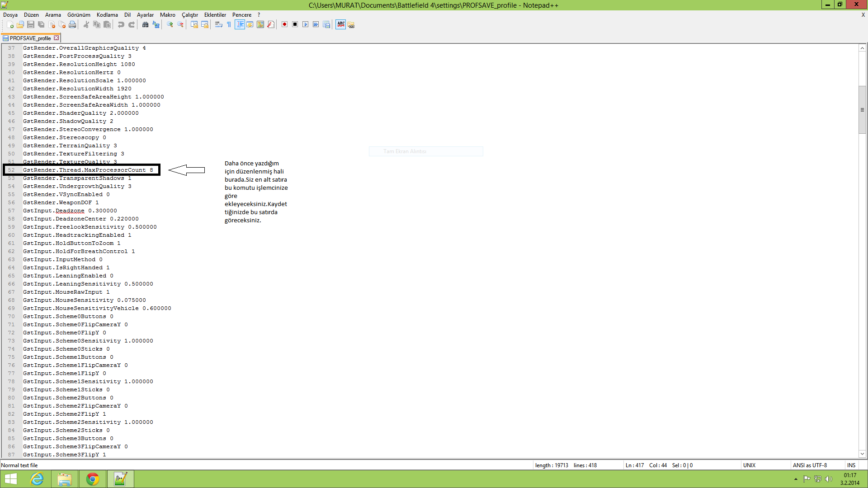Screen dimensions: 868x488
Task: Open the Eklentiler menu
Action: 215,15
